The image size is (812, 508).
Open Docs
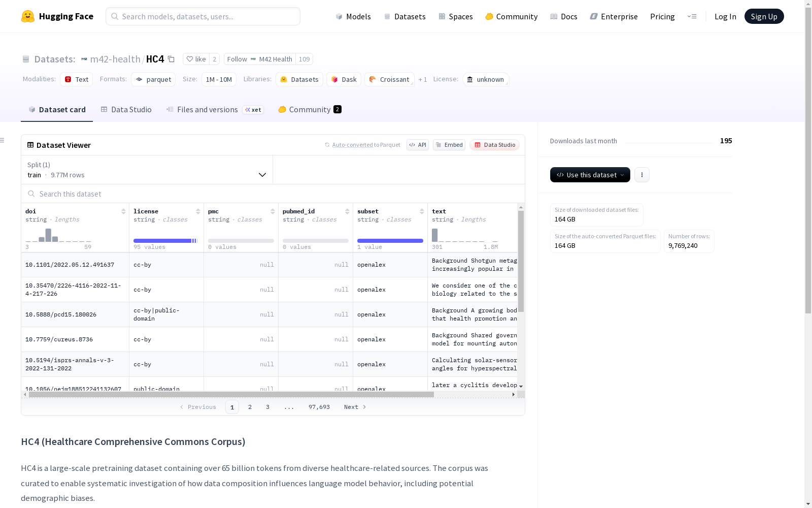(563, 16)
